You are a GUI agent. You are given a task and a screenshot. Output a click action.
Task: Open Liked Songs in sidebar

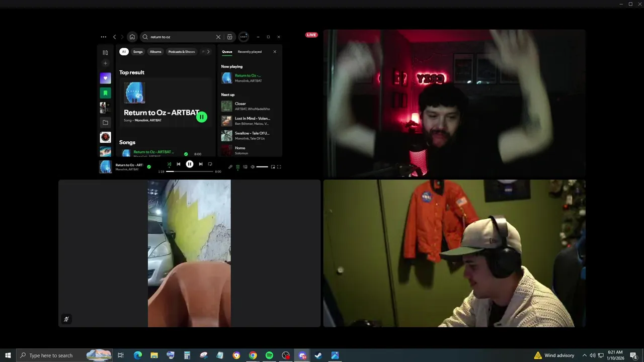(105, 78)
